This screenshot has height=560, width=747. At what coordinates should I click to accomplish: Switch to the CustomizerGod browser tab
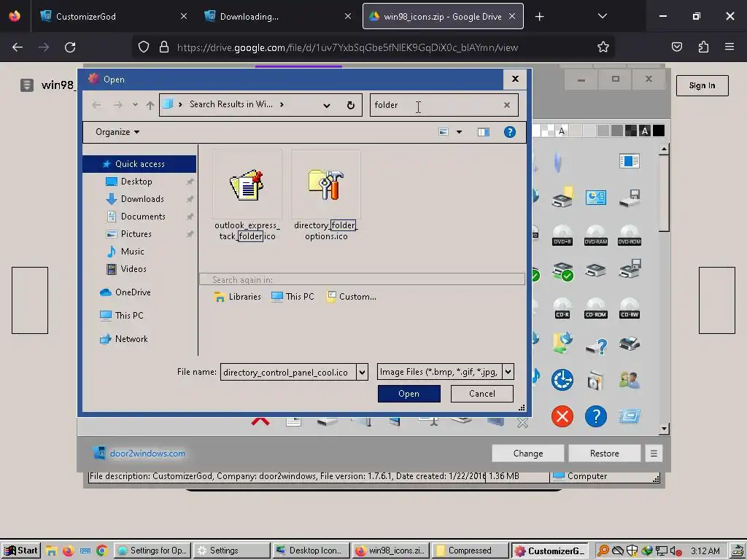point(113,16)
